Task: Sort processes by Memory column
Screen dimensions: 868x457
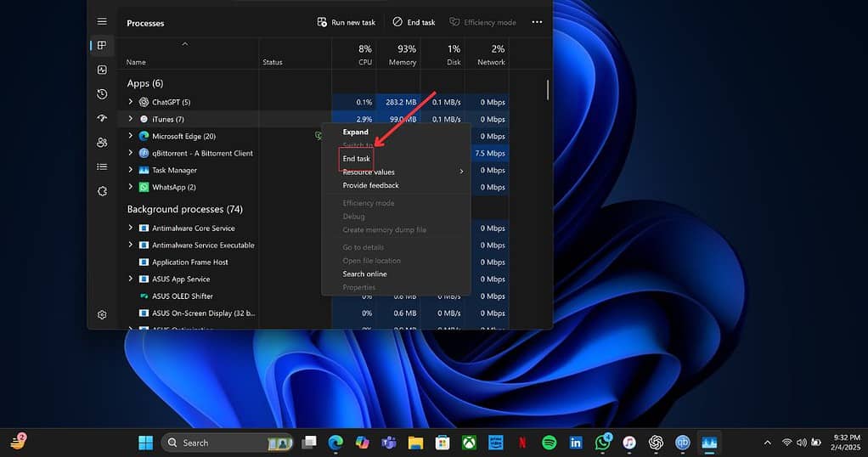Action: click(402, 55)
